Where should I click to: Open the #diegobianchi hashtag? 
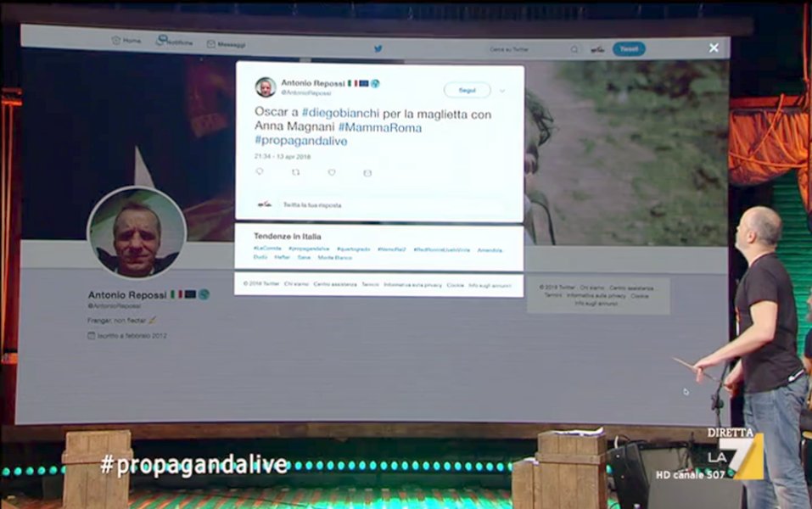(340, 113)
